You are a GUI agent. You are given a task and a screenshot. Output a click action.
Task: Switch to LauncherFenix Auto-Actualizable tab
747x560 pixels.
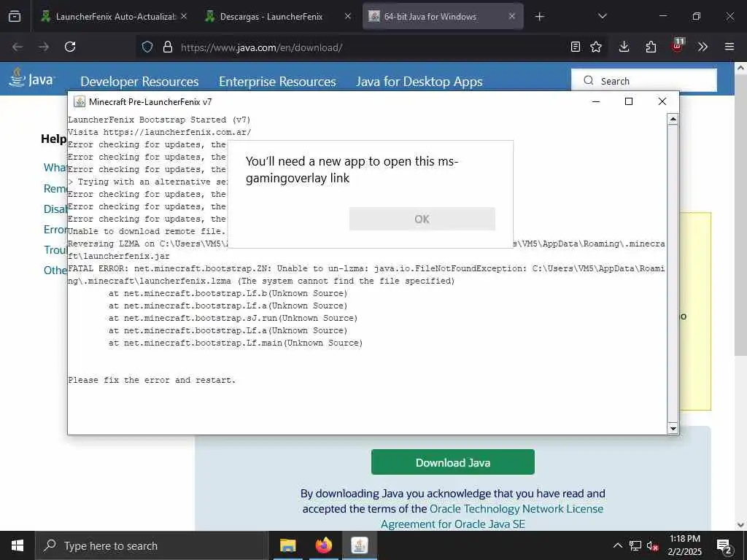pos(115,16)
